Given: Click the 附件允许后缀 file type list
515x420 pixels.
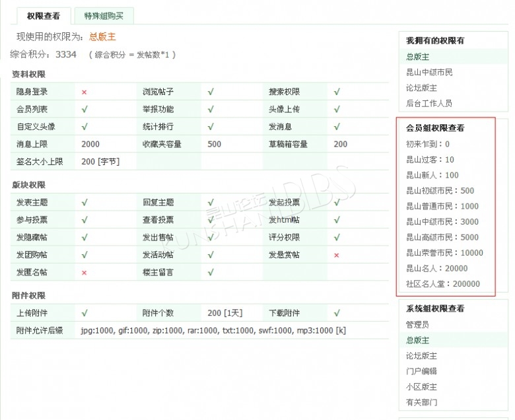Looking at the screenshot, I should click(213, 330).
